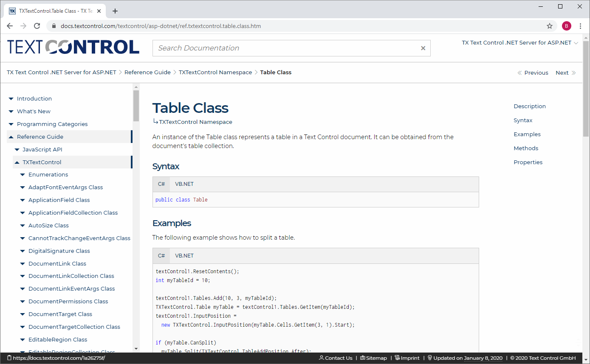Open TX Text Control .NET Server breadcrumb
This screenshot has width=590, height=364.
tap(62, 73)
